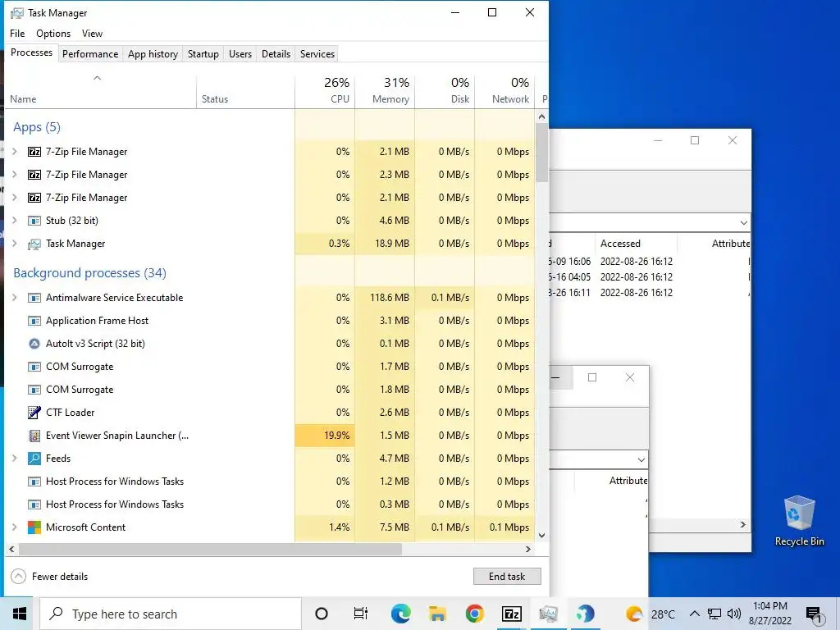This screenshot has height=630, width=840.
Task: Open the address dropdown in lower 7-Zip window
Action: (641, 459)
